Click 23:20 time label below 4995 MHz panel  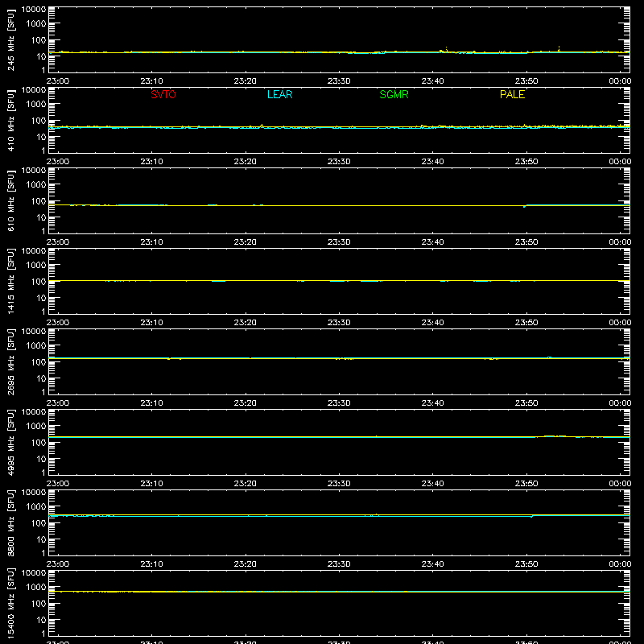pos(246,484)
